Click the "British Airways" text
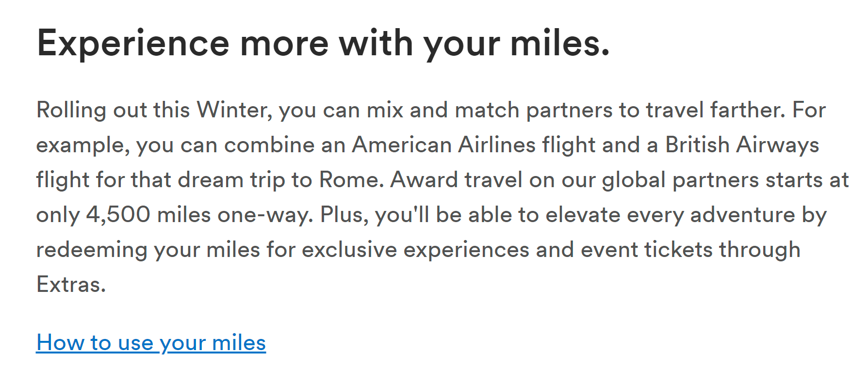This screenshot has width=868, height=385. tap(742, 145)
